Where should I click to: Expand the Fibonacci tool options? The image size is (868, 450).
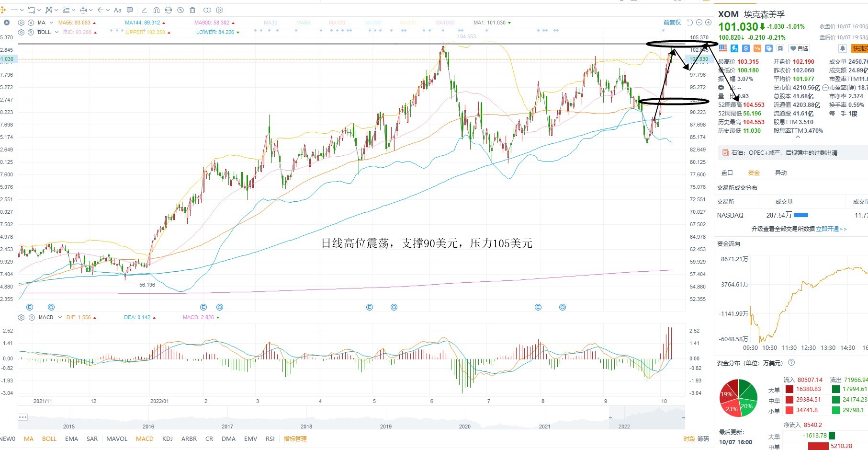tap(73, 10)
